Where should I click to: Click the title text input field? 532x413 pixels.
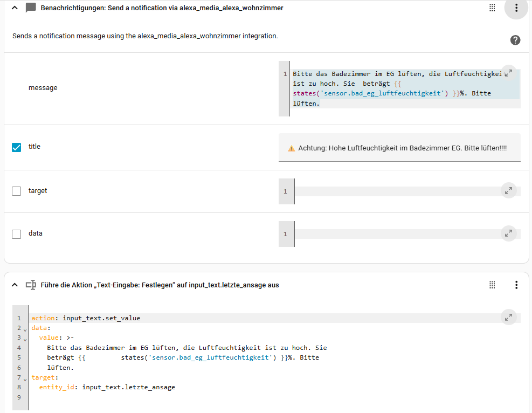point(399,148)
